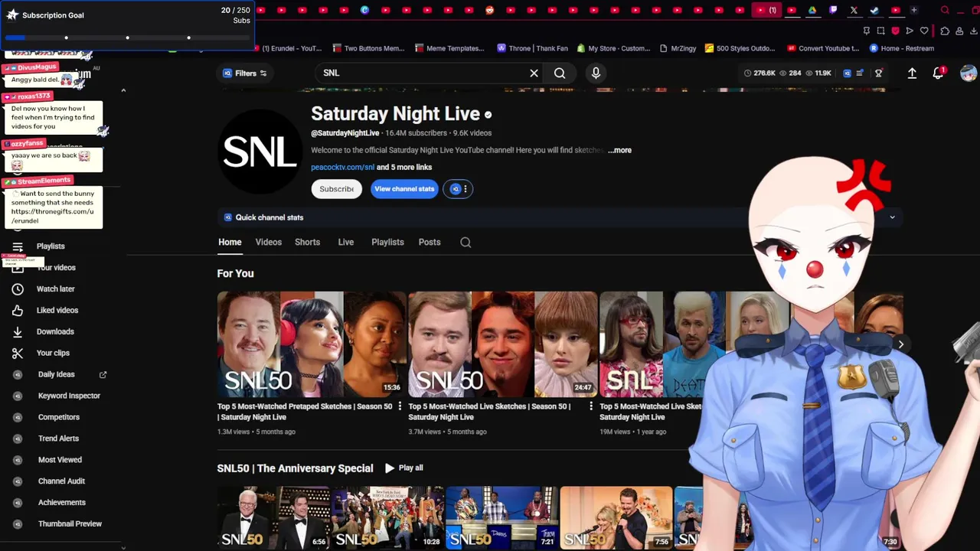Image resolution: width=980 pixels, height=551 pixels.
Task: Collapse the chat overlay up arrow
Action: (123, 90)
